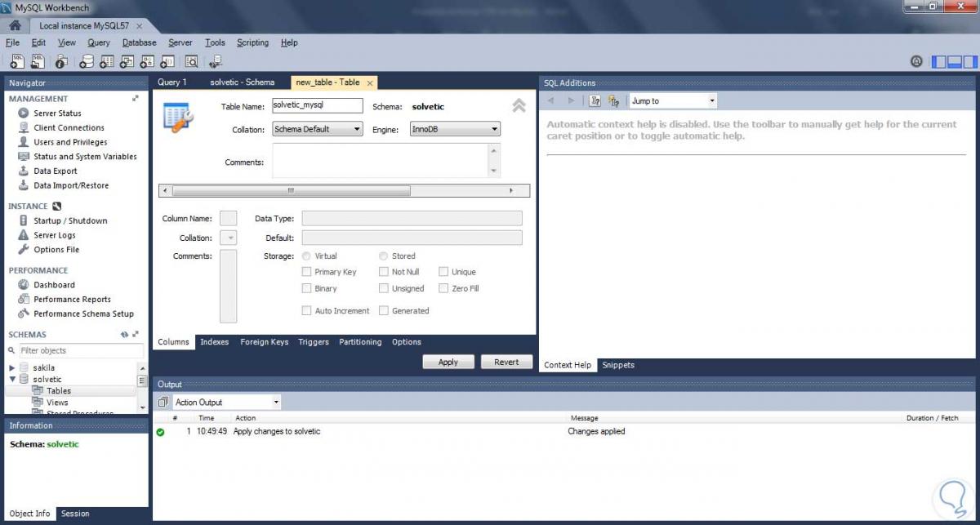Open Dashboard under Performance
Image resolution: width=980 pixels, height=525 pixels.
pos(54,285)
